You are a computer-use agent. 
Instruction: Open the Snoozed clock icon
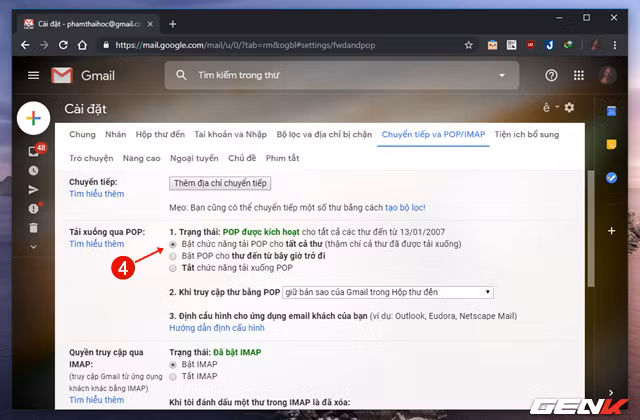click(33, 171)
